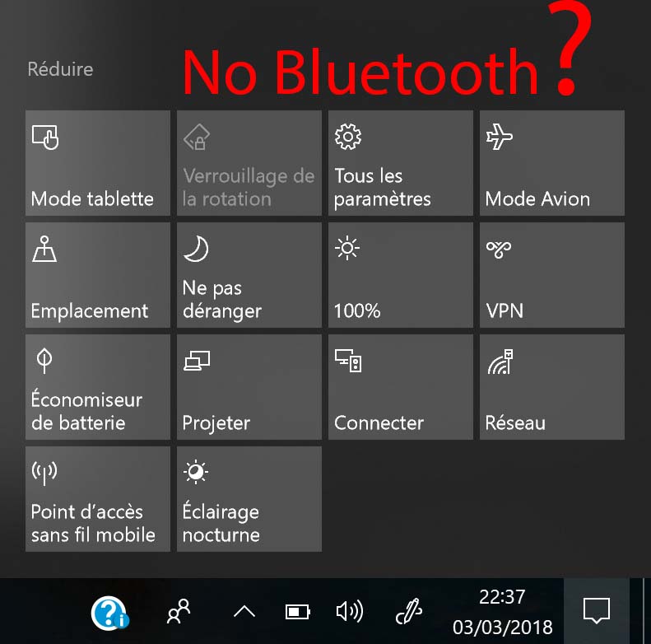Enable Mode Avion tile
Screen dimensions: 651x644
click(551, 163)
